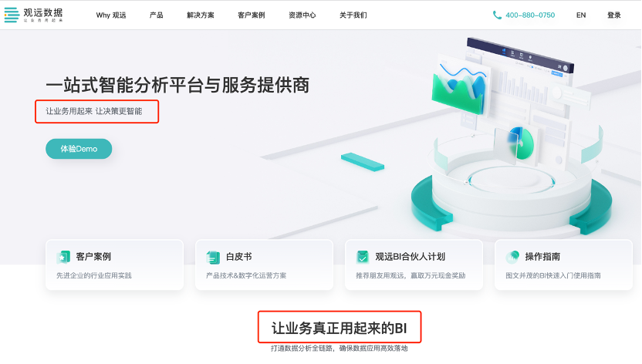The height and width of the screenshot is (364, 642).
Task: Open the Why 观远 menu
Action: point(111,15)
